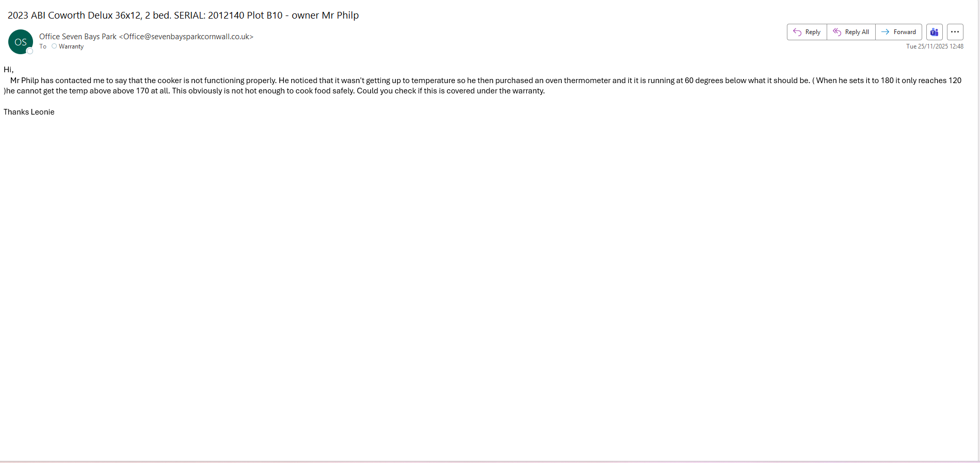
Task: Click the Tue 25/11/2025 12:48 timestamp
Action: click(935, 46)
